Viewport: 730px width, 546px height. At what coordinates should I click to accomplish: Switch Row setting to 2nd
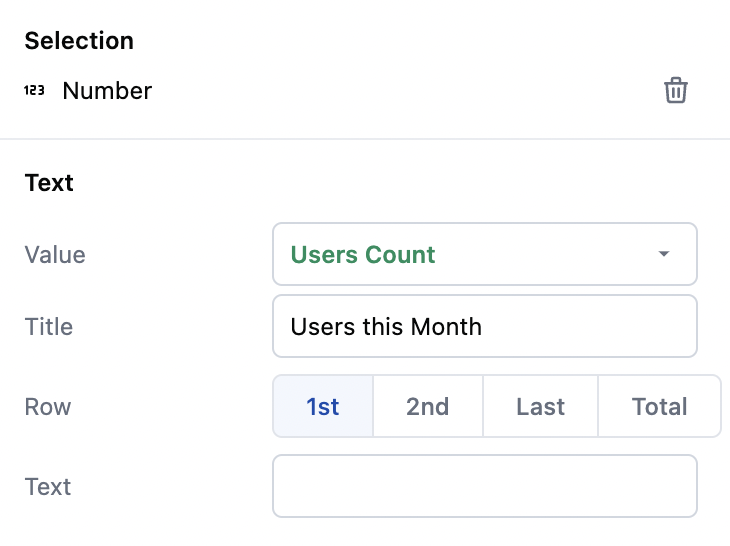pyautogui.click(x=427, y=407)
